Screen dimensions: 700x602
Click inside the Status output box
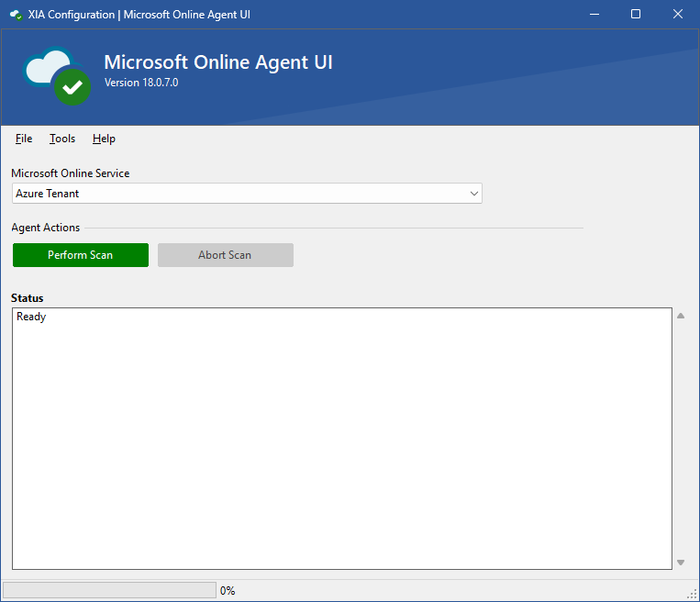click(x=341, y=440)
